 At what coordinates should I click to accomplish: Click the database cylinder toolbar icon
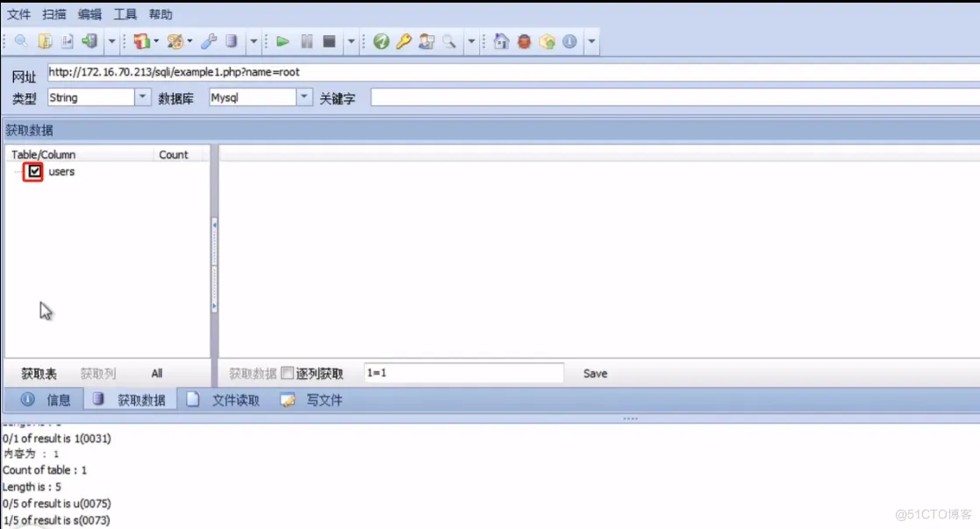click(x=232, y=41)
